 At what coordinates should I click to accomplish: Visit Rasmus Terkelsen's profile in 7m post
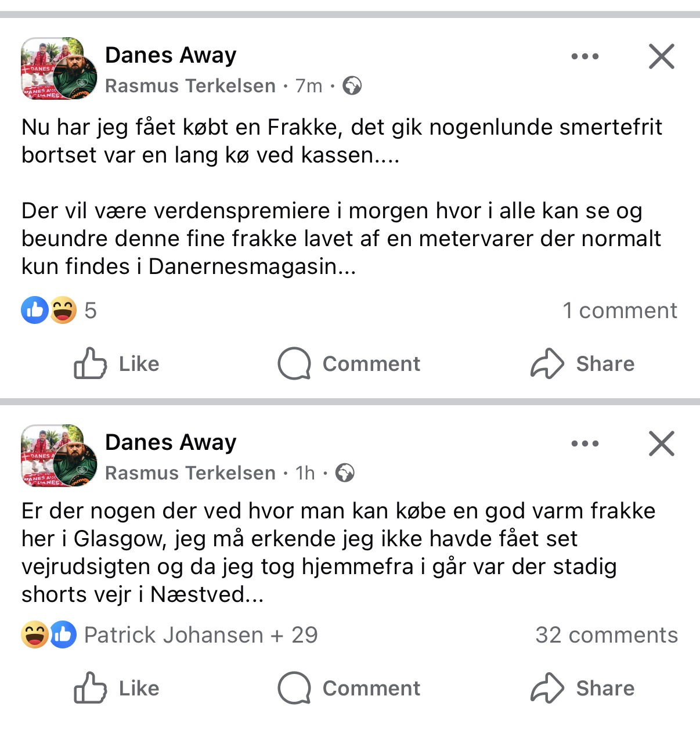190,86
